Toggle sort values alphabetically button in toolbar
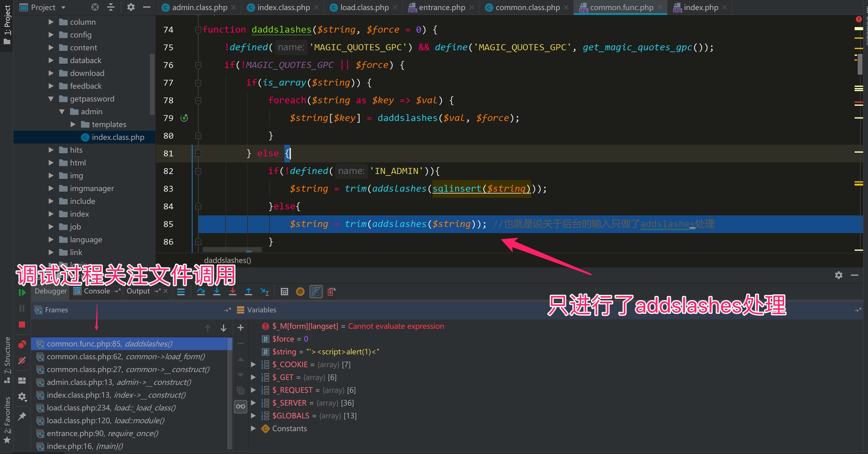This screenshot has height=454, width=868. pyautogui.click(x=316, y=292)
